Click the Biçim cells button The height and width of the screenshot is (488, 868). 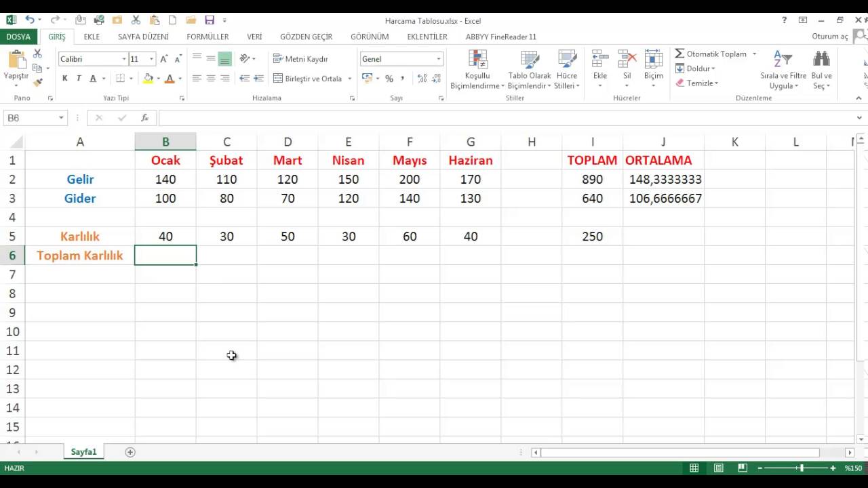(x=654, y=69)
